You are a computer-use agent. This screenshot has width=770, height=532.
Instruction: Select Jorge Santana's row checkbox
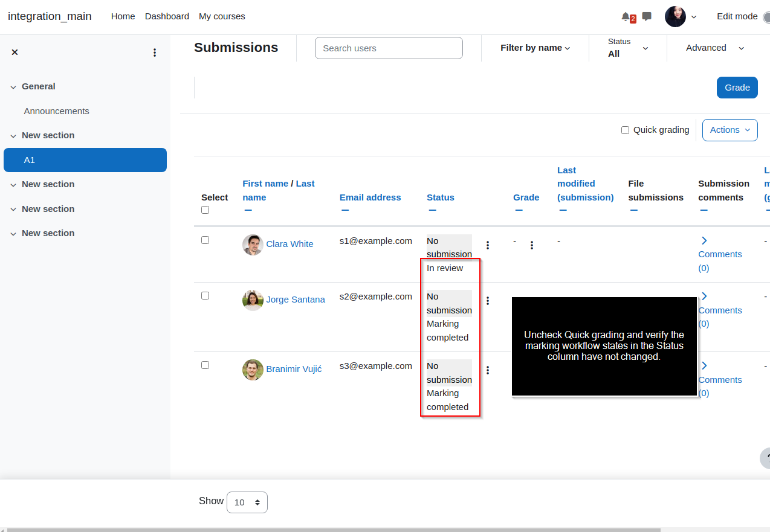[205, 296]
